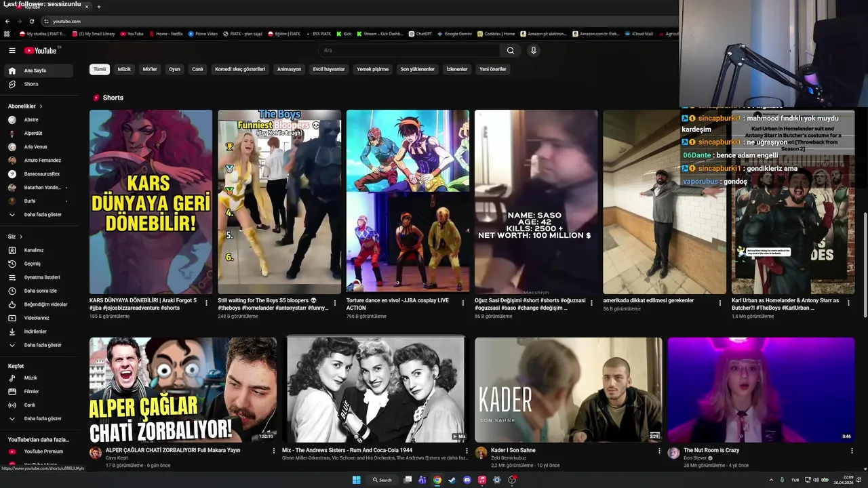Open Steam from the taskbar

point(452,480)
